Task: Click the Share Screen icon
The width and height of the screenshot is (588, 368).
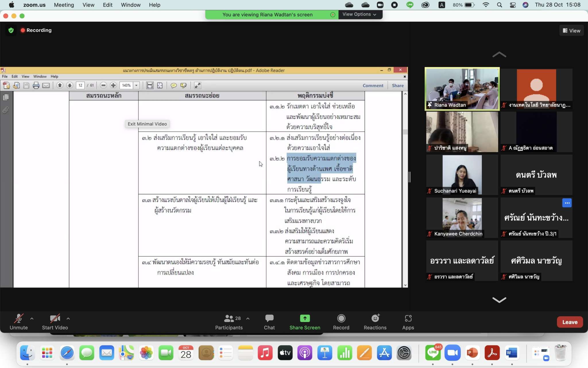Action: 305,318
